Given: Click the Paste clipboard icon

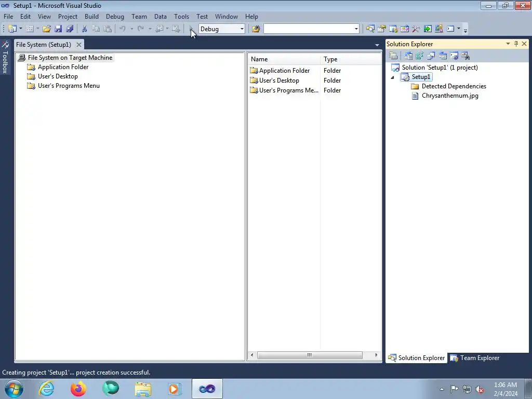Looking at the screenshot, I should point(108,29).
